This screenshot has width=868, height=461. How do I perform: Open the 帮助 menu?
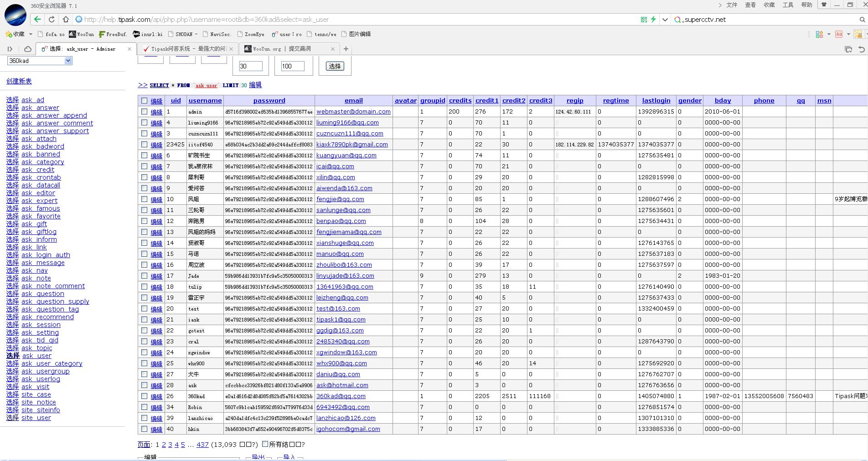806,5
